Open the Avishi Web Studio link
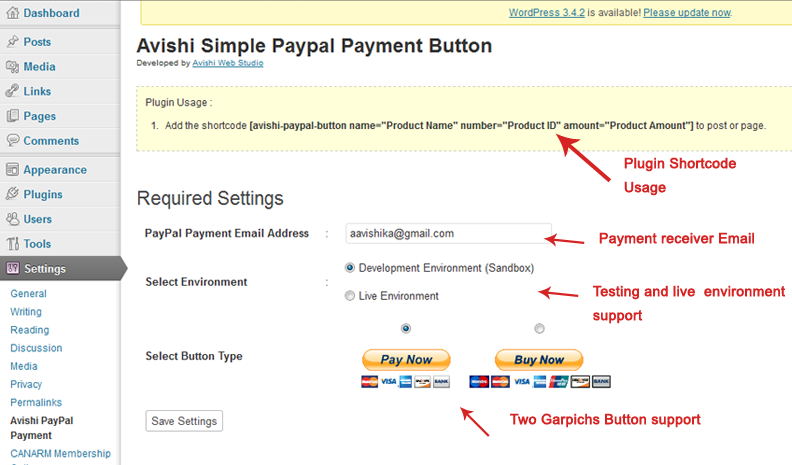This screenshot has width=792, height=465. [x=228, y=63]
